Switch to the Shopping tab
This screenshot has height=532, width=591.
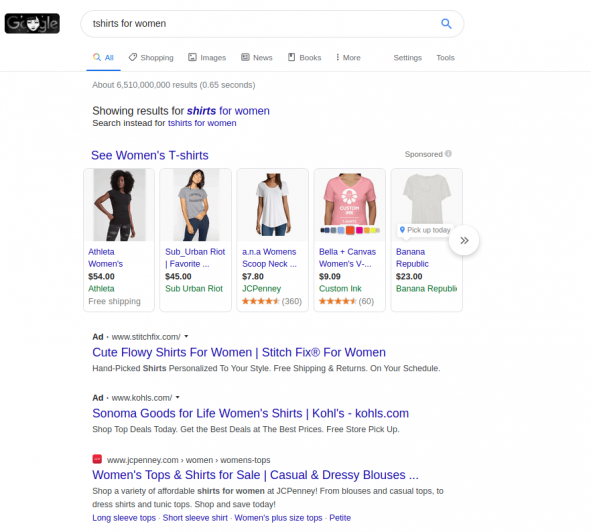[x=151, y=58]
